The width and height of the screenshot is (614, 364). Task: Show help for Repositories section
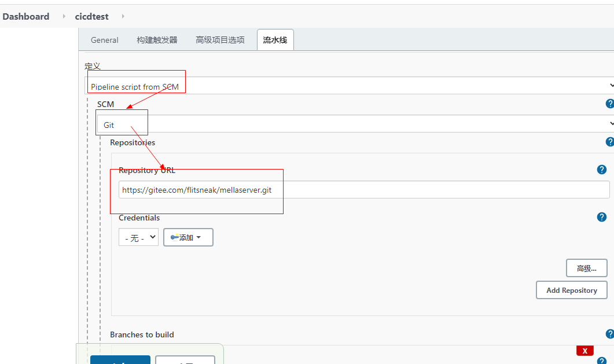tap(609, 142)
